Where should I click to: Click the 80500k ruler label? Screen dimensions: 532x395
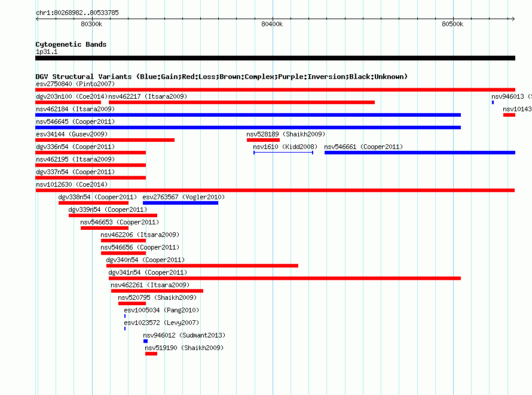pos(452,24)
